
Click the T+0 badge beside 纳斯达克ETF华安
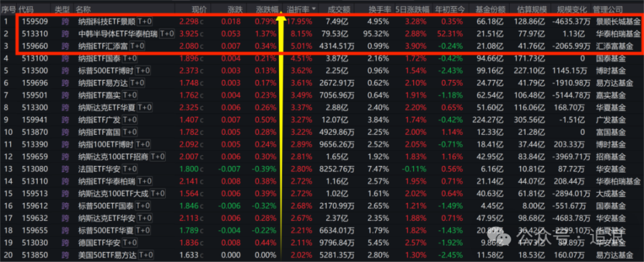(x=144, y=218)
